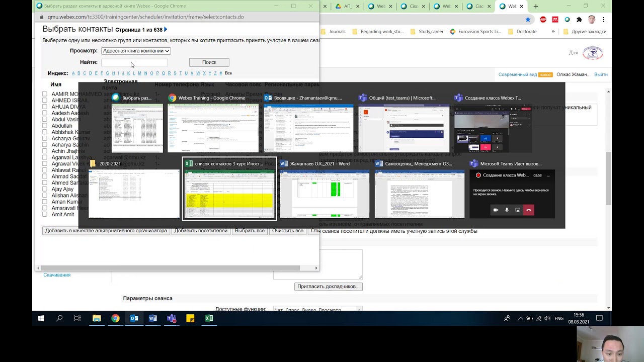Screen dimensions: 644x362
Task: Filter contacts by index letter M
Action: 139,73
